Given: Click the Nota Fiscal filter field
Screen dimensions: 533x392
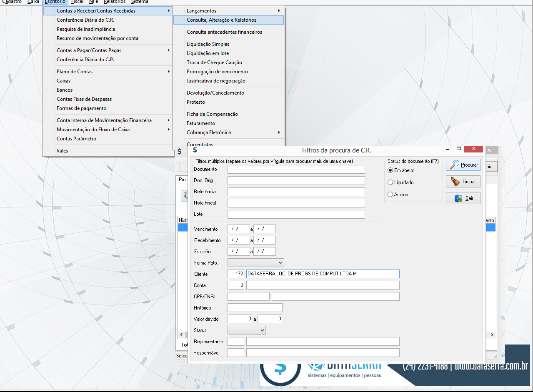Looking at the screenshot, I should click(296, 203).
